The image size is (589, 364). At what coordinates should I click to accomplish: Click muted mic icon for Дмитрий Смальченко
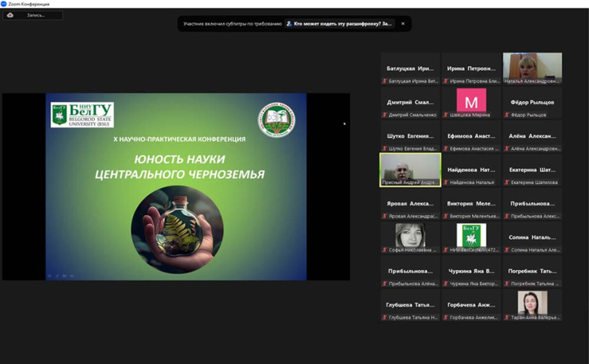click(385, 114)
